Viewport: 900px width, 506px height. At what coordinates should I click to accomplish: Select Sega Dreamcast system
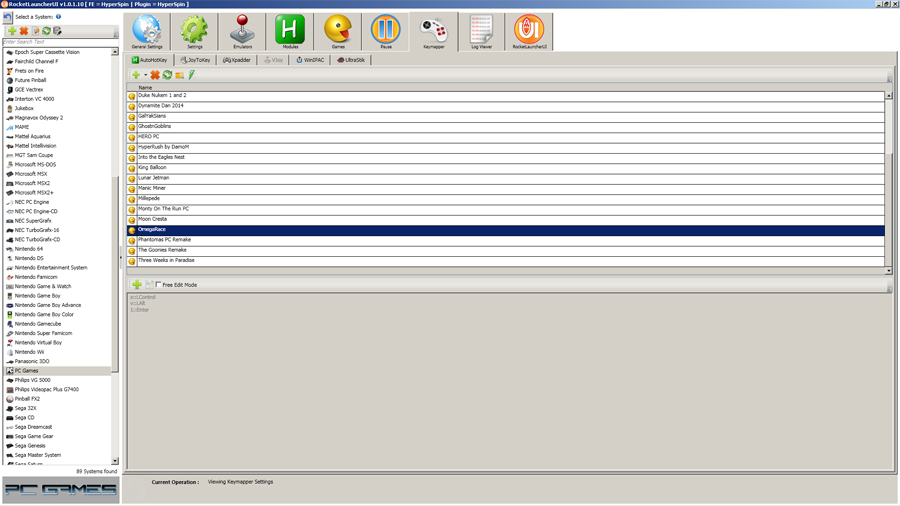[33, 427]
